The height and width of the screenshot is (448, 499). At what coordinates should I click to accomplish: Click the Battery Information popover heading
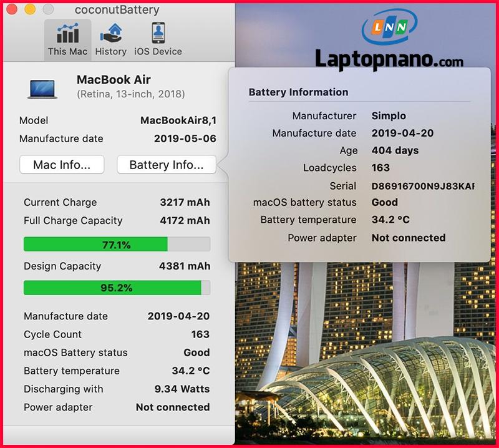point(298,92)
